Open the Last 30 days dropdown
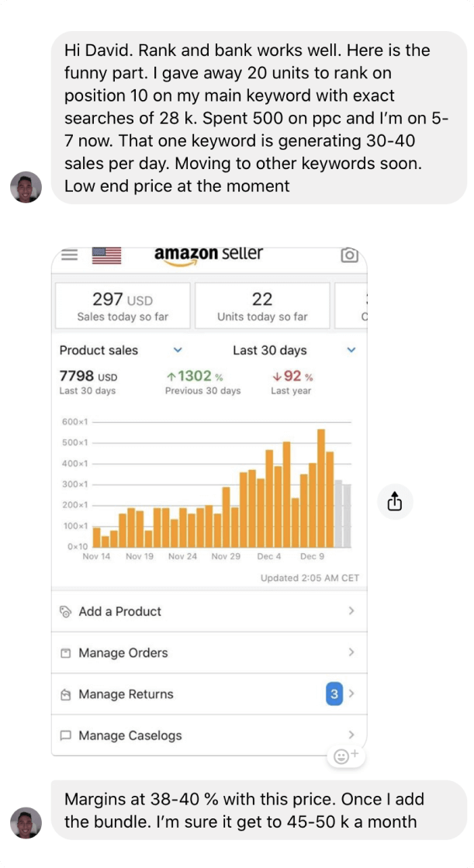 pyautogui.click(x=351, y=351)
